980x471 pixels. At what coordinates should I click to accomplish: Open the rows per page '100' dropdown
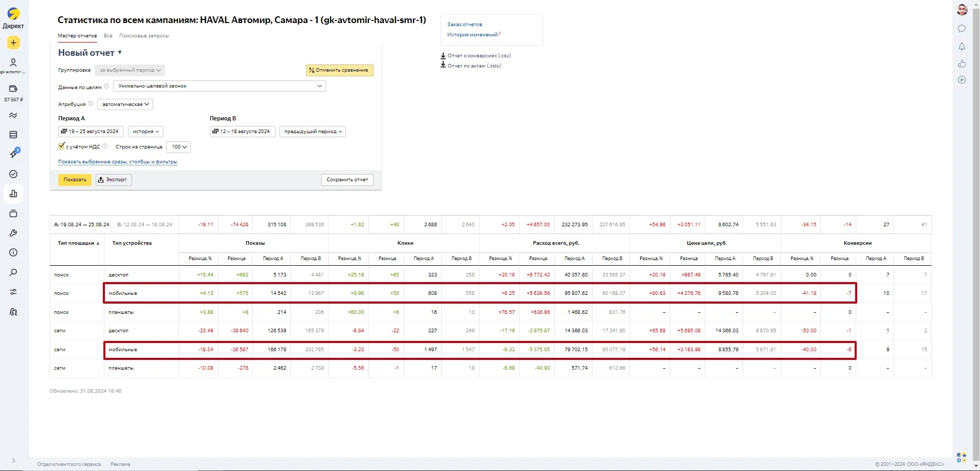click(179, 147)
